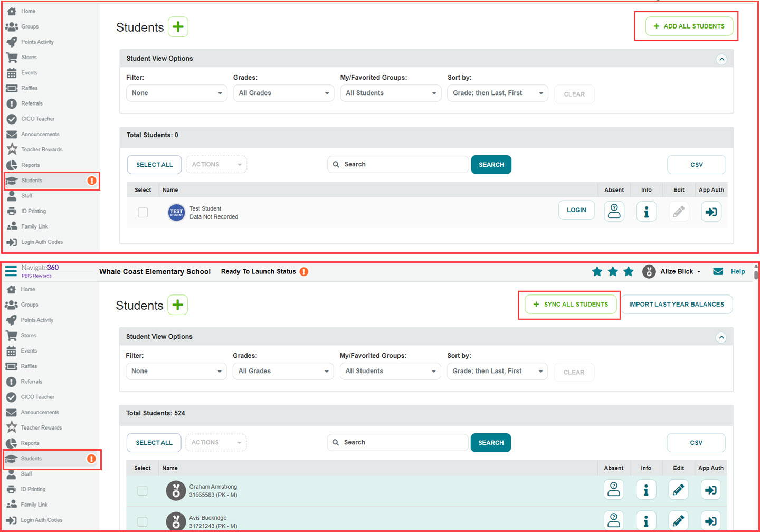The image size is (760, 532).
Task: Click the Login button for Test Student
Action: pyautogui.click(x=576, y=210)
